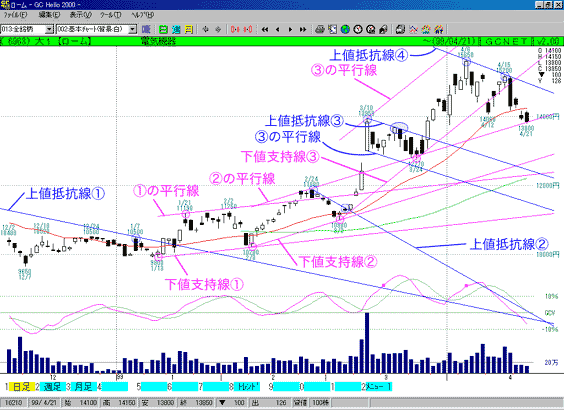This screenshot has width=564, height=410.
Task: Click the cyan 週 weekly chart toolbar icon
Action: click(x=176, y=29)
